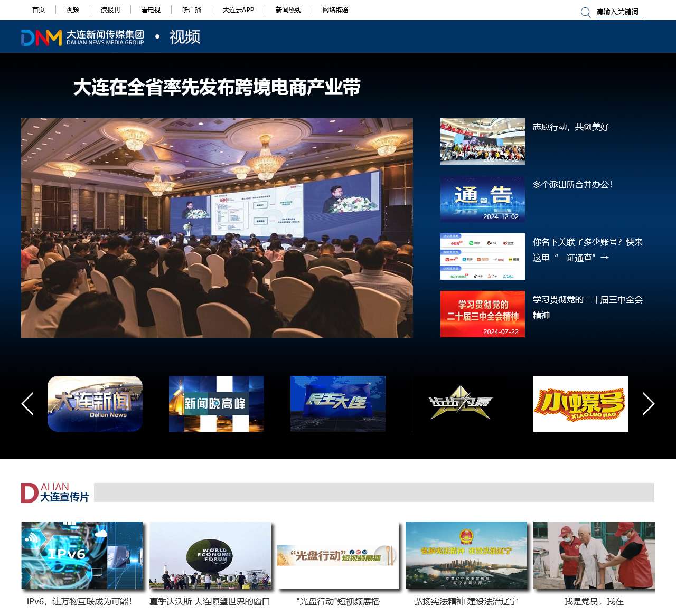Open the “光盘行动”短视频展播 banner thumbnail
The height and width of the screenshot is (616, 676).
click(x=338, y=555)
